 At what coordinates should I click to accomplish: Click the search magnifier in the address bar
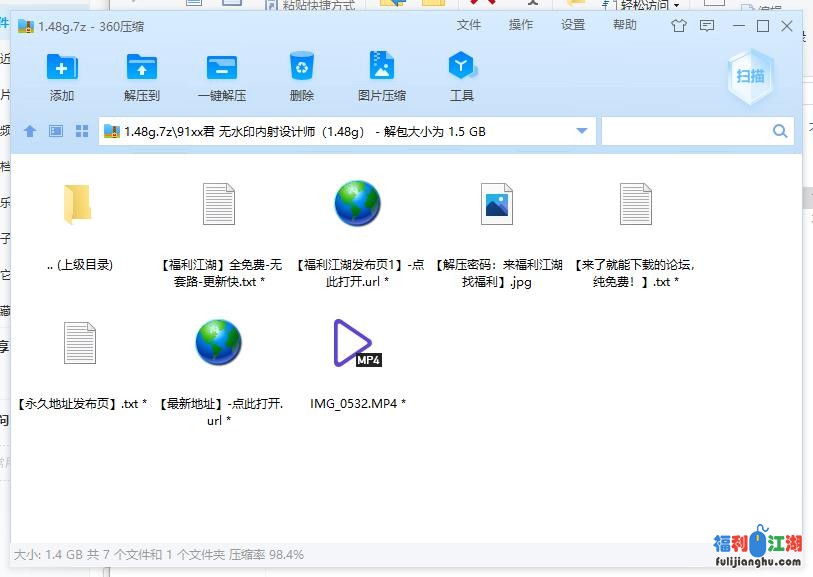780,131
